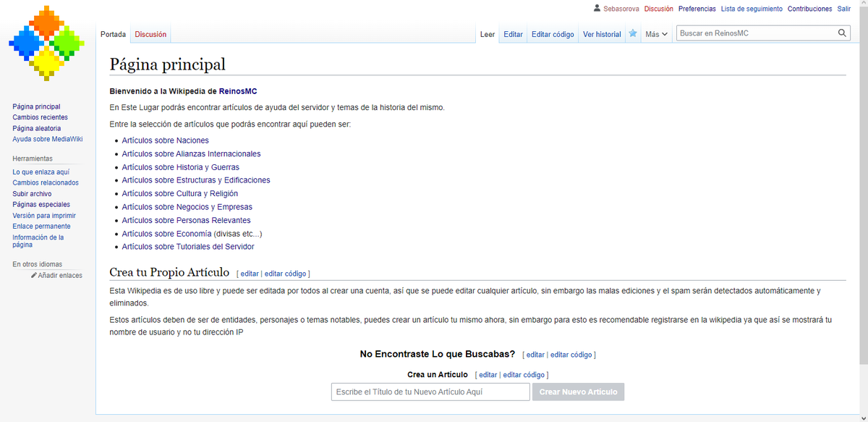The height and width of the screenshot is (422, 868).
Task: Open Enlace permanente link
Action: point(41,227)
